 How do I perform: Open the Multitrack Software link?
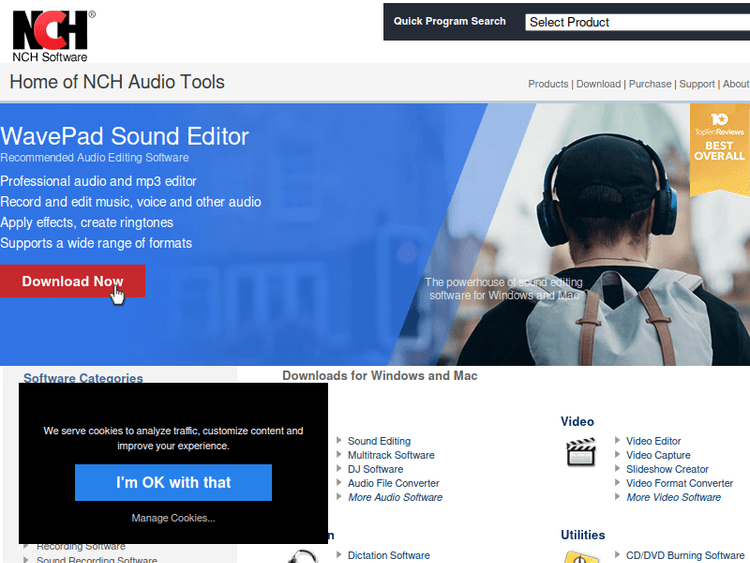coord(391,455)
